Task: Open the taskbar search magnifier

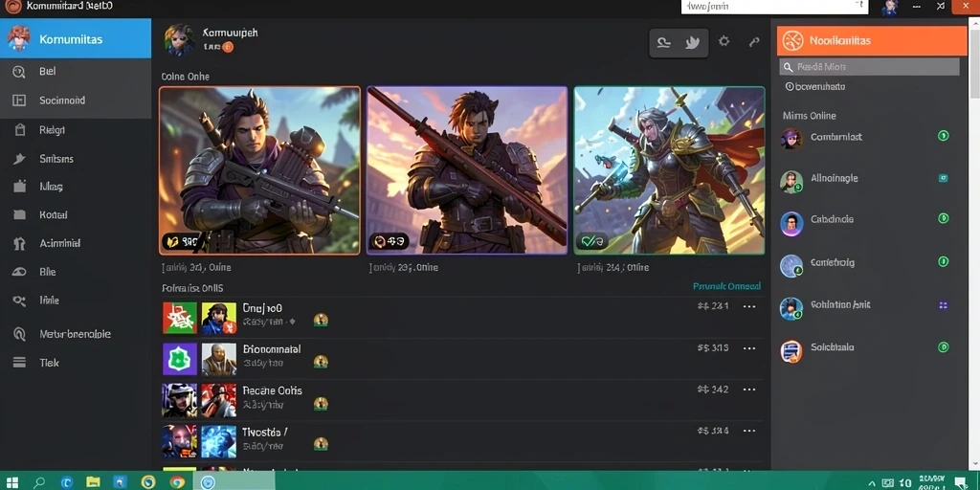Action: [x=39, y=482]
